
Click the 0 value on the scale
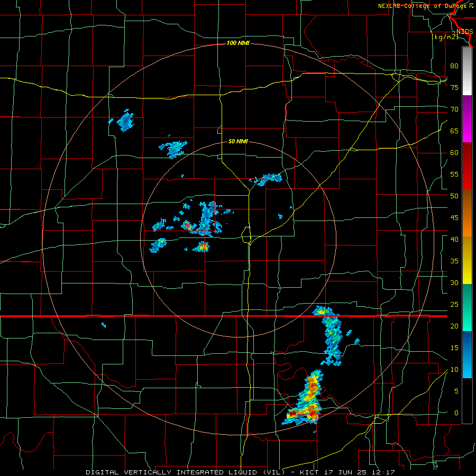coord(456,413)
